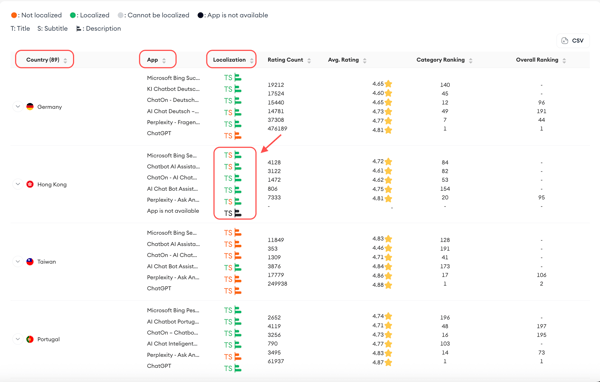Image resolution: width=600 pixels, height=382 pixels.
Task: Sort by Country (89) column header
Action: click(x=46, y=60)
